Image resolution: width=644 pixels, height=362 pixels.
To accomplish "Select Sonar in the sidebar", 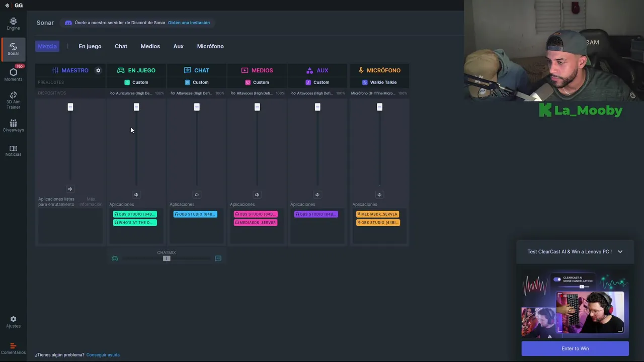I will 13,49.
